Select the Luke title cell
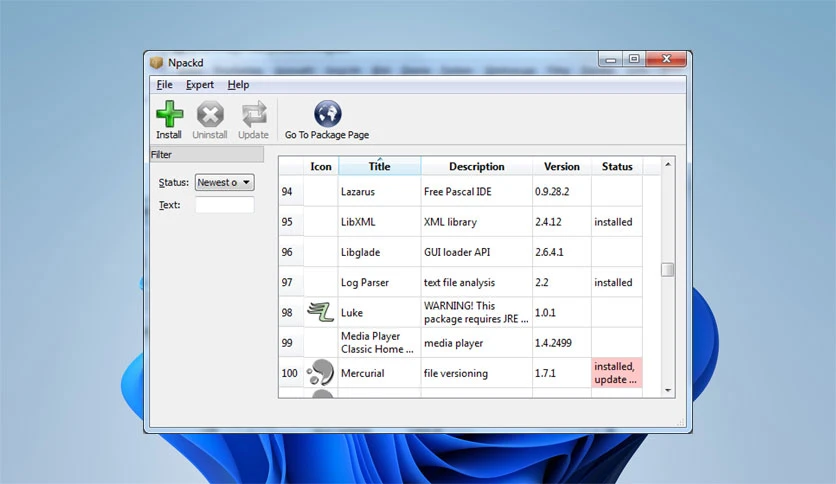The image size is (836, 484). pyautogui.click(x=380, y=312)
